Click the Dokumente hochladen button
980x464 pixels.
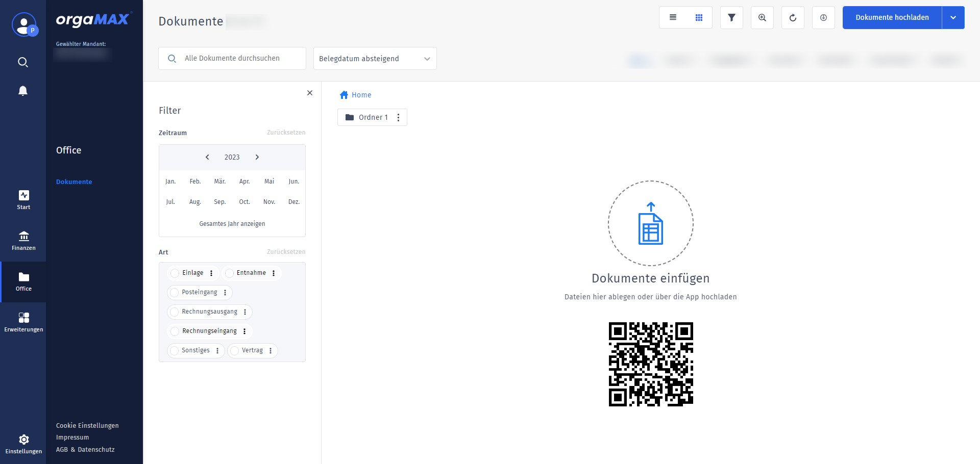pyautogui.click(x=892, y=17)
